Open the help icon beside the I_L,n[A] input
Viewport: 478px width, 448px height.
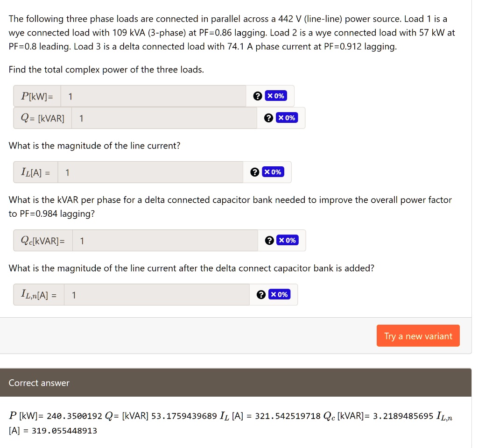point(261,294)
